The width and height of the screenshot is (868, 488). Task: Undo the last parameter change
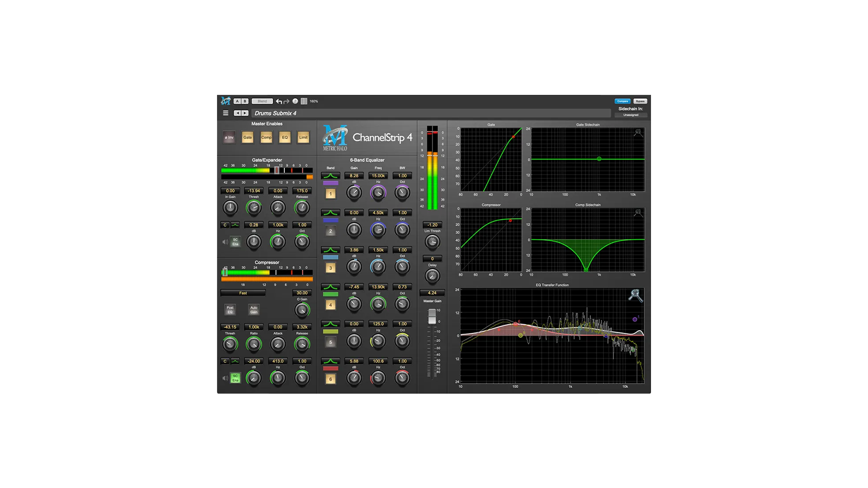pyautogui.click(x=279, y=101)
